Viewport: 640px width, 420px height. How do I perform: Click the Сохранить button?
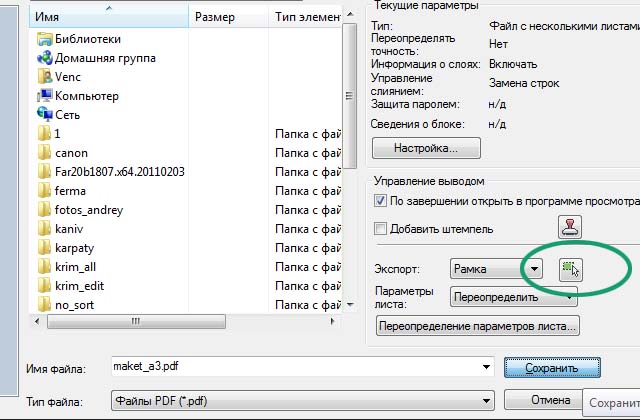(x=552, y=368)
